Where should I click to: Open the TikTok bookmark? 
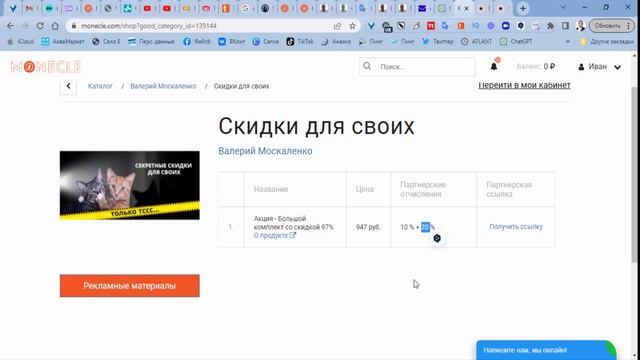(x=300, y=42)
